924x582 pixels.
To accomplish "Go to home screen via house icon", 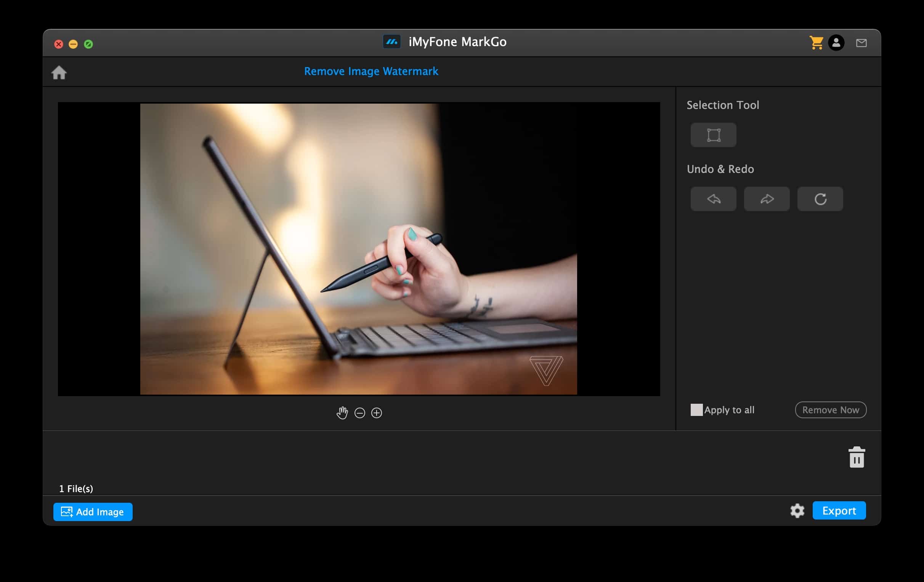I will pyautogui.click(x=59, y=72).
